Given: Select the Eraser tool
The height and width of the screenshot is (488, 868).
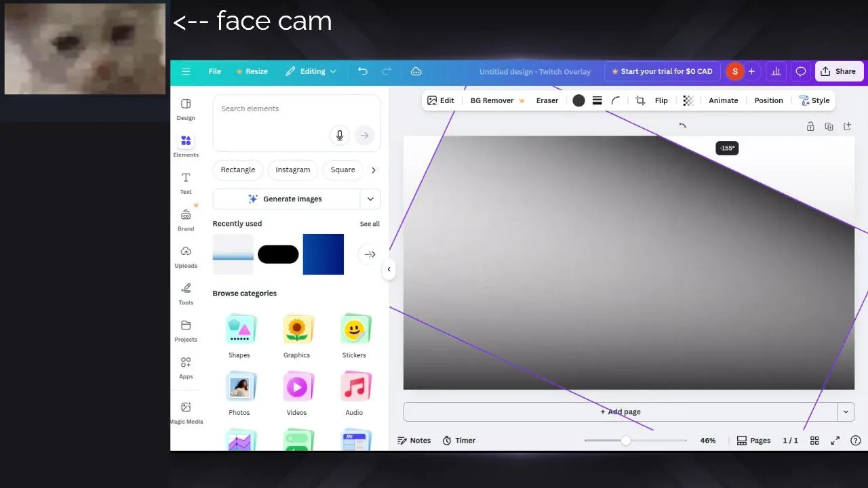Looking at the screenshot, I should click(547, 100).
